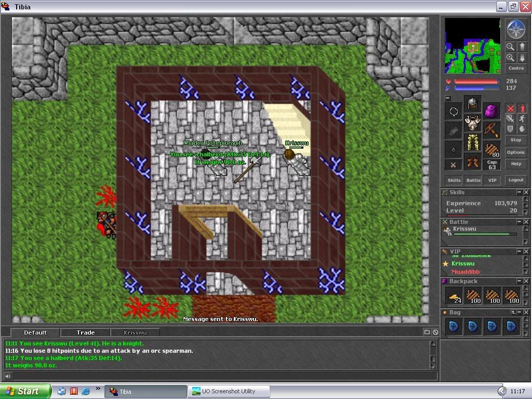Minimize the Backpack panel
This screenshot has height=399, width=532.
519,281
